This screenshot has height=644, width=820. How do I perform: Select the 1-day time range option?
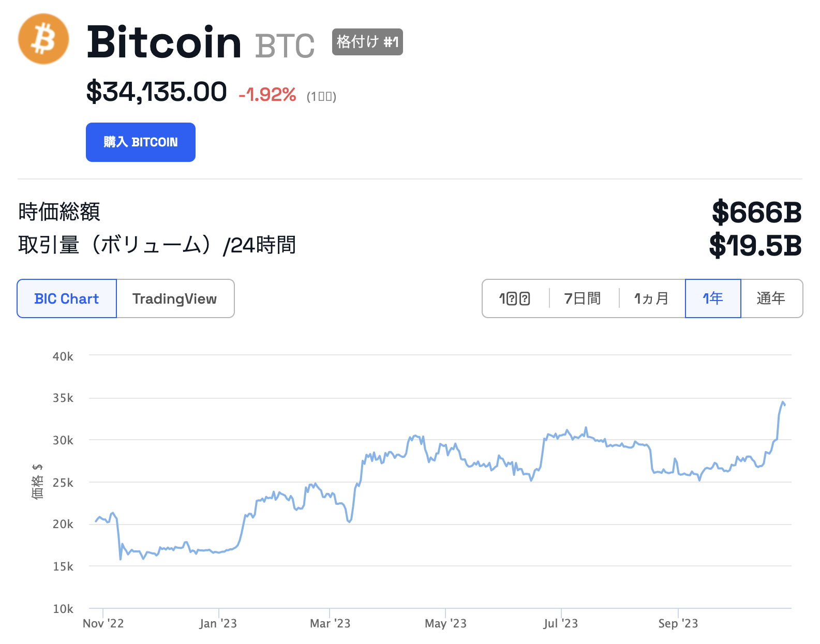515,299
